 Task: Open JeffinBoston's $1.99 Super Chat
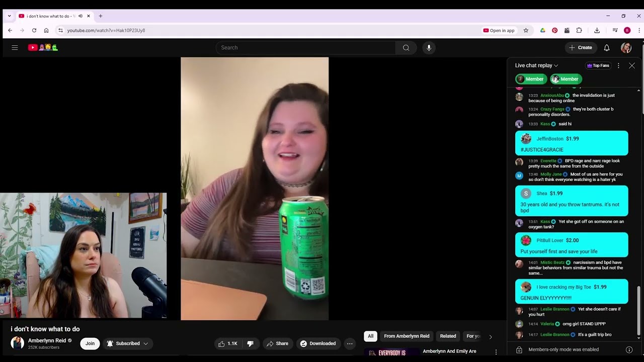point(572,143)
